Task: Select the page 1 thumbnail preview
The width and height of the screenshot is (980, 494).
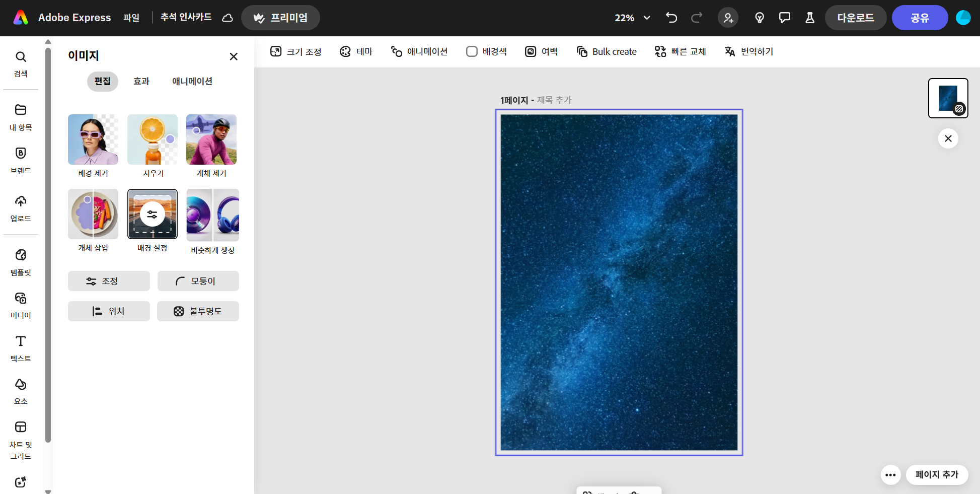Action: (x=948, y=98)
